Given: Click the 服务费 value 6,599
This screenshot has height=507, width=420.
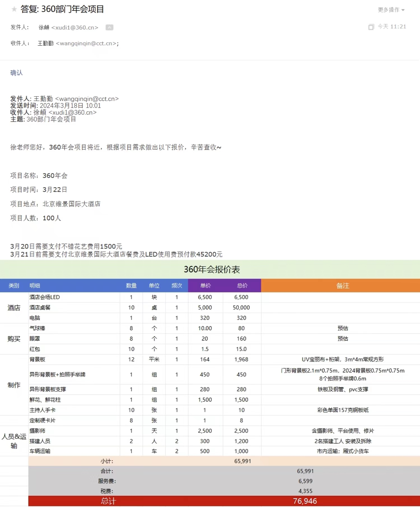Looking at the screenshot, I should click(x=305, y=481).
